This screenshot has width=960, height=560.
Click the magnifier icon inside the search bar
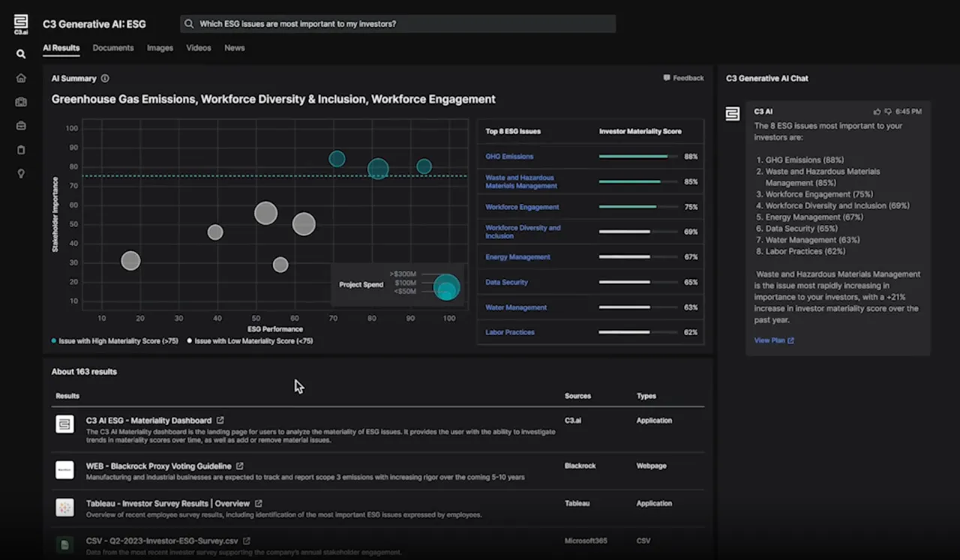(189, 24)
